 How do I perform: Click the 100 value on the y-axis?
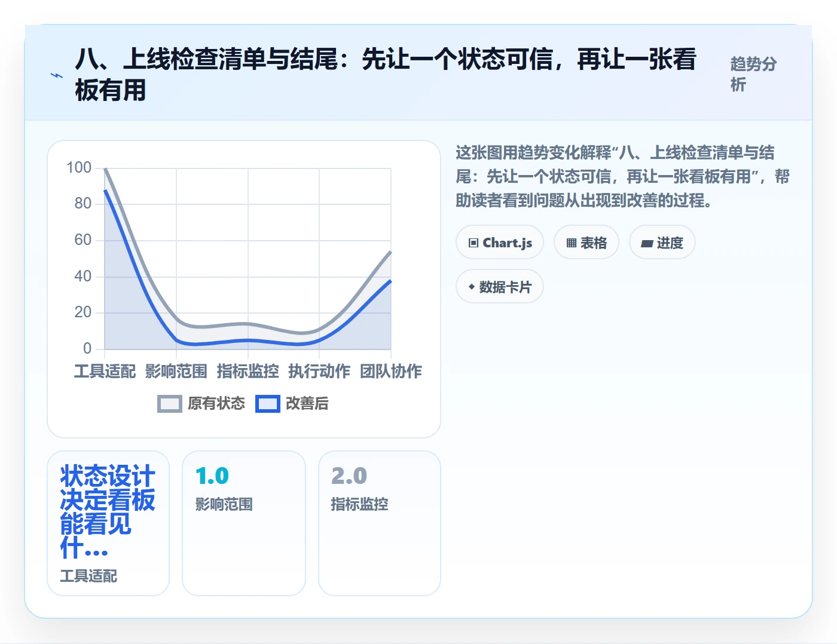79,168
